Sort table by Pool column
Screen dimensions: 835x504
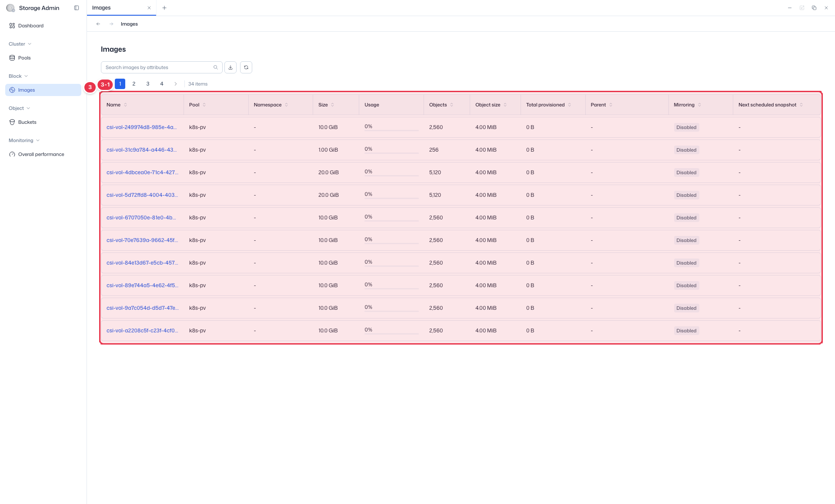click(204, 105)
